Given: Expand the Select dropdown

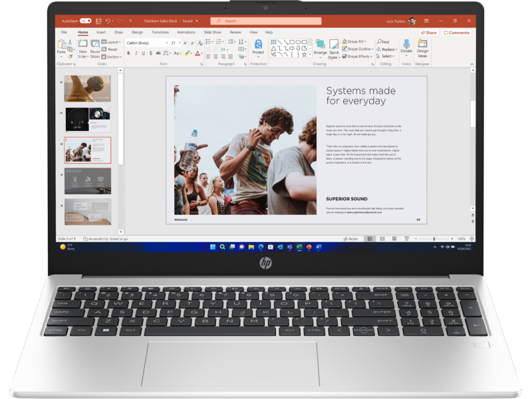Looking at the screenshot, I should point(386,57).
